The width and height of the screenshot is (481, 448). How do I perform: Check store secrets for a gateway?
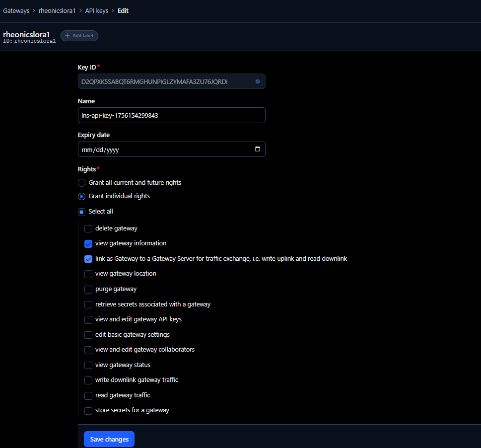[x=88, y=411]
